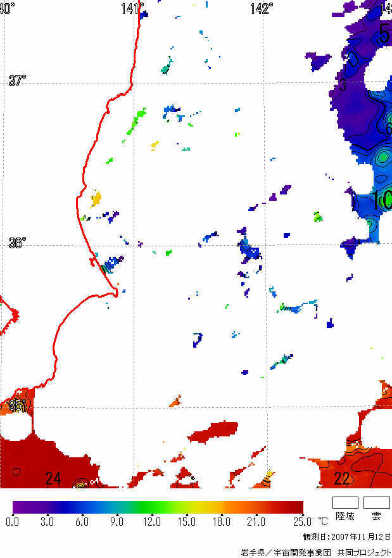Click the 雲 cloud legend box

[x=376, y=502]
